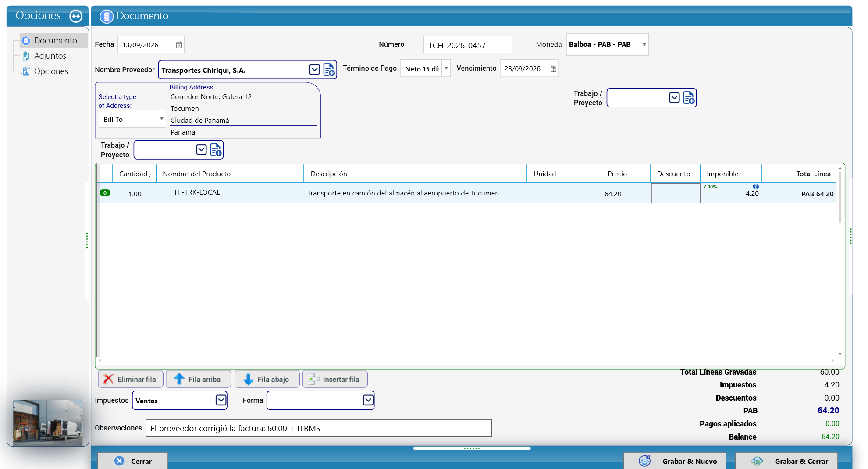The height and width of the screenshot is (469, 868).
Task: Click Insertar fila button
Action: click(335, 379)
